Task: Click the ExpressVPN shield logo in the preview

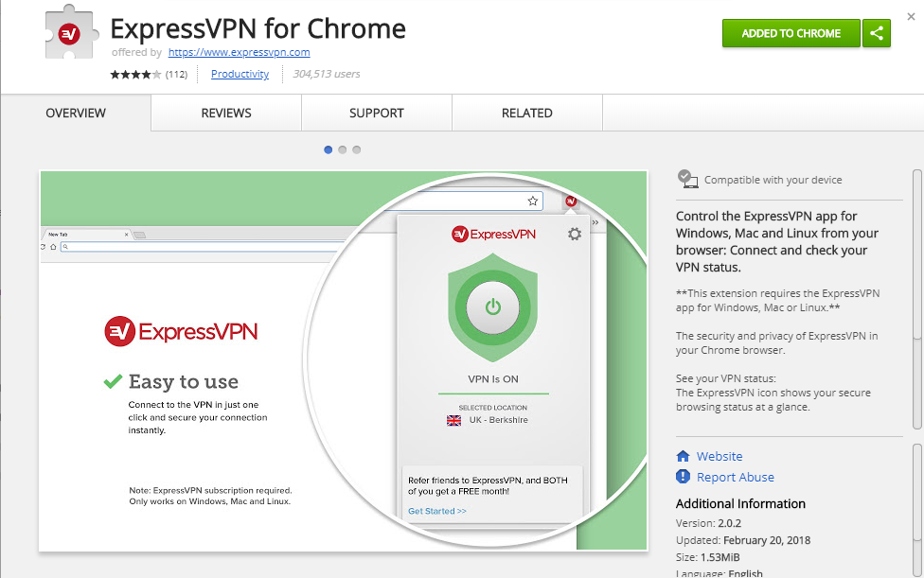Action: point(492,306)
